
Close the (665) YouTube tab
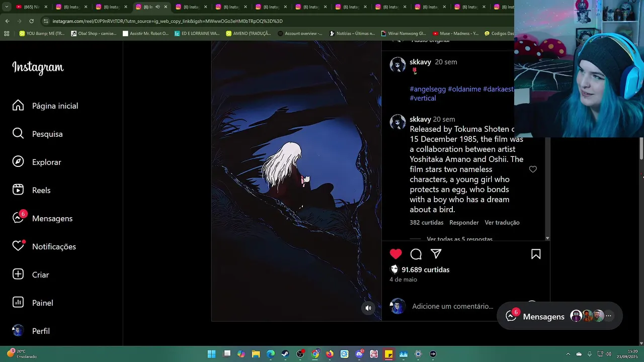pyautogui.click(x=46, y=7)
